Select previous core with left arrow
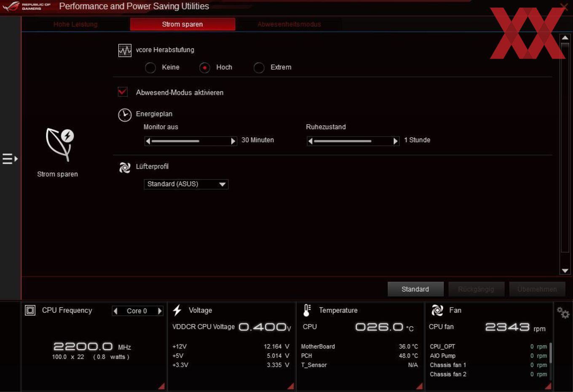 [x=115, y=311]
